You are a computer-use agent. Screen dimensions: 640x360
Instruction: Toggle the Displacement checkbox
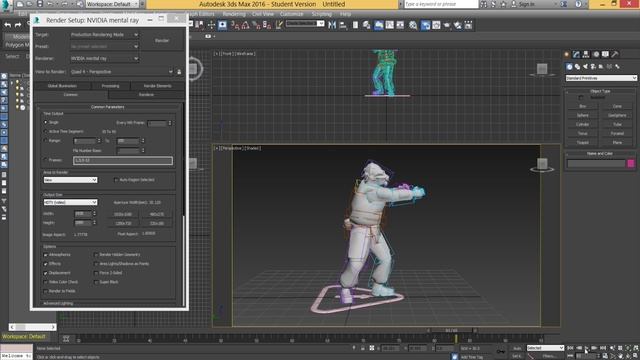[45, 273]
